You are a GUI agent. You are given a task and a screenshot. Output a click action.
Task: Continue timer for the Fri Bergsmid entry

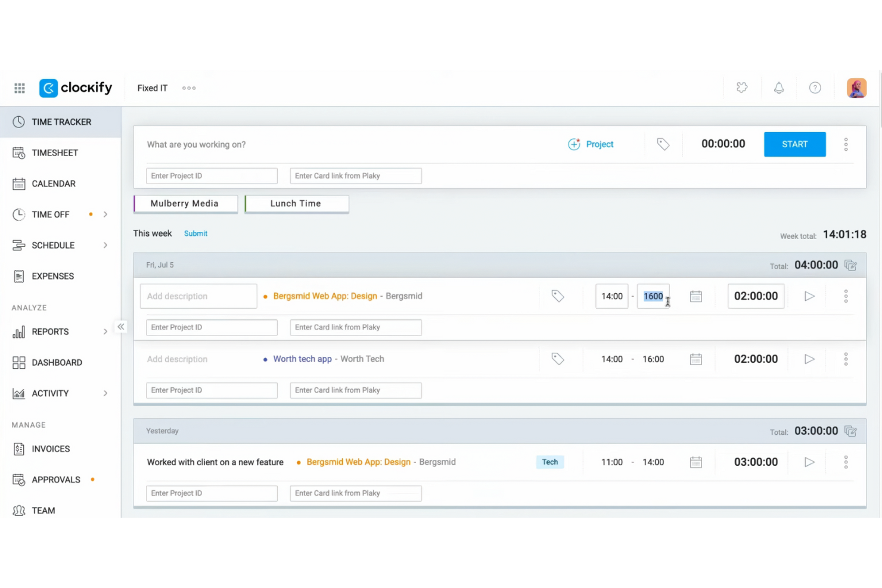coord(809,296)
